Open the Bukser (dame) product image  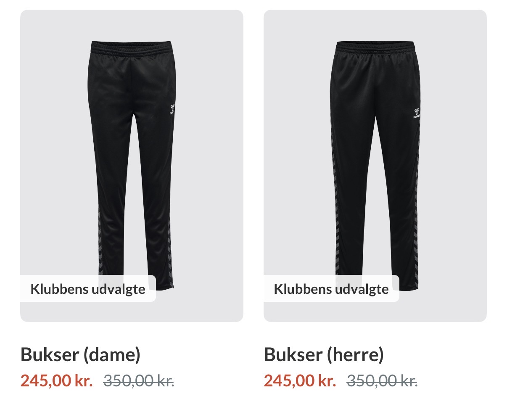[x=132, y=166]
